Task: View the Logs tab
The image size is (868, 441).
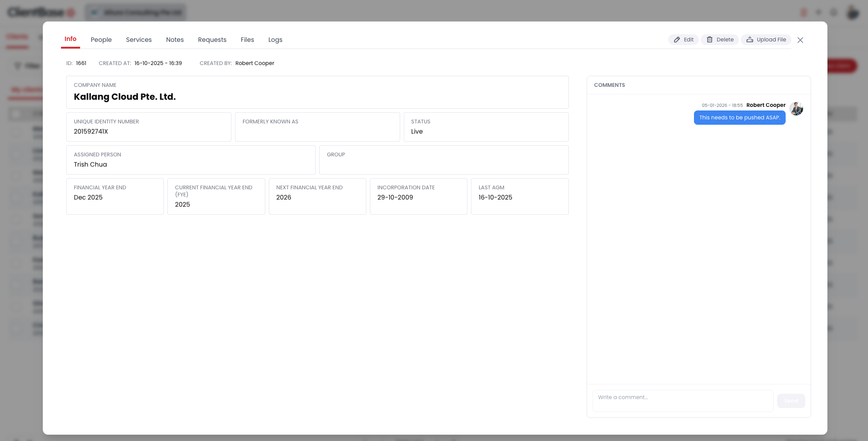Action: pos(275,40)
